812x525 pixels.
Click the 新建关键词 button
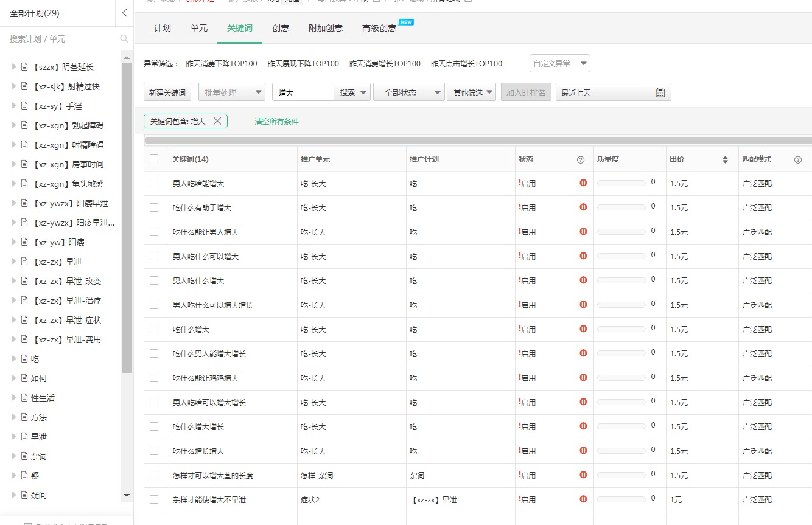pyautogui.click(x=167, y=92)
